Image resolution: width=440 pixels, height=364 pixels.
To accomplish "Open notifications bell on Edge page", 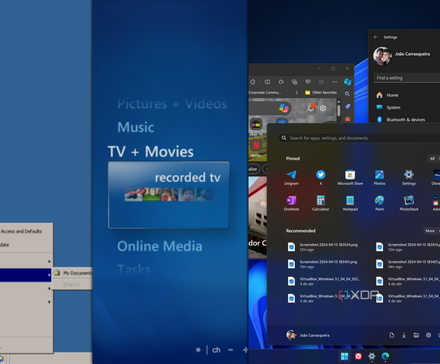I will point(311,108).
